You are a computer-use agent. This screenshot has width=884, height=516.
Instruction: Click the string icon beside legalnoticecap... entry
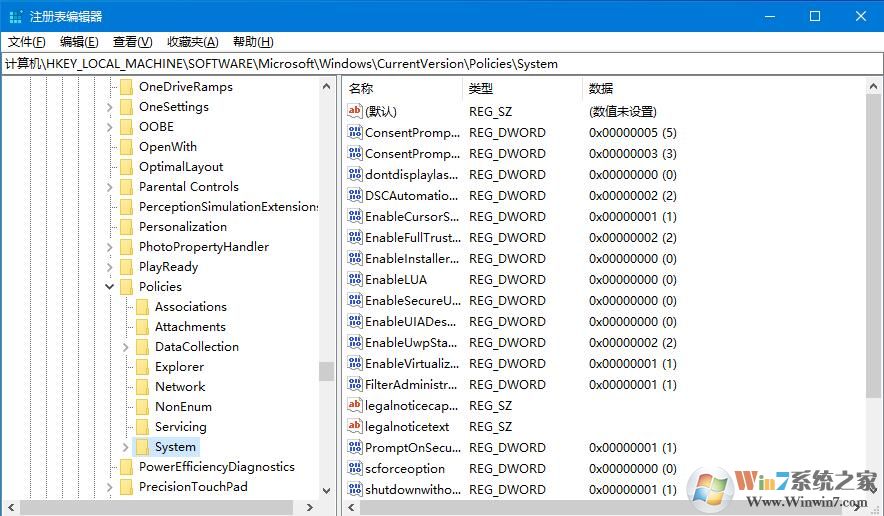[x=355, y=405]
